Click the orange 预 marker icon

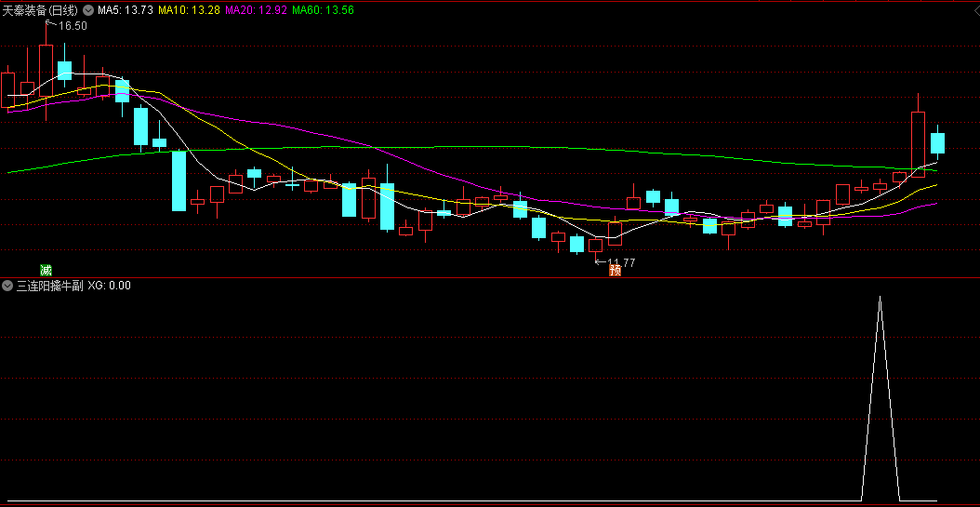click(x=616, y=270)
